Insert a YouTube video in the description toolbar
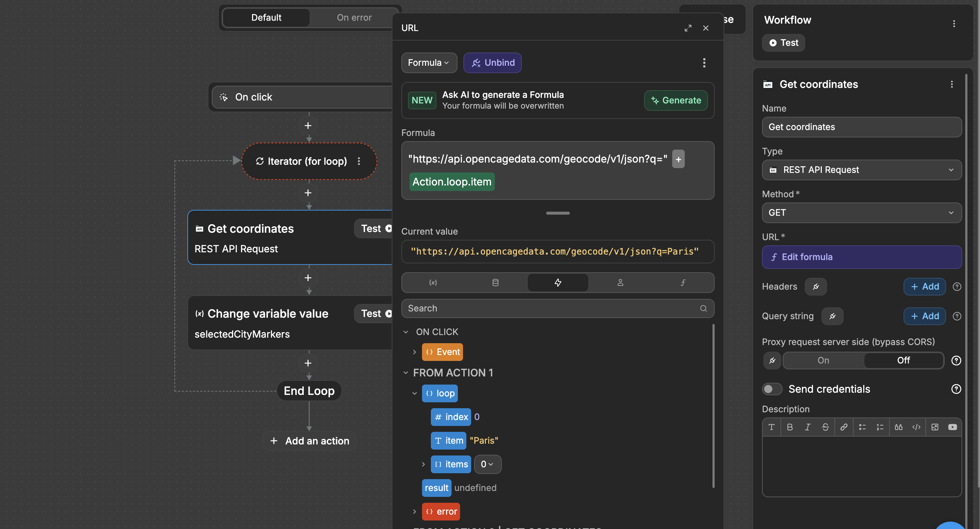This screenshot has height=529, width=980. point(952,427)
